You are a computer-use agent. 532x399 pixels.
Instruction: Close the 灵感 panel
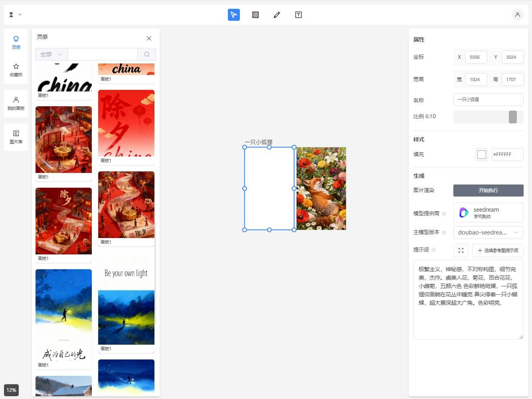tap(149, 38)
